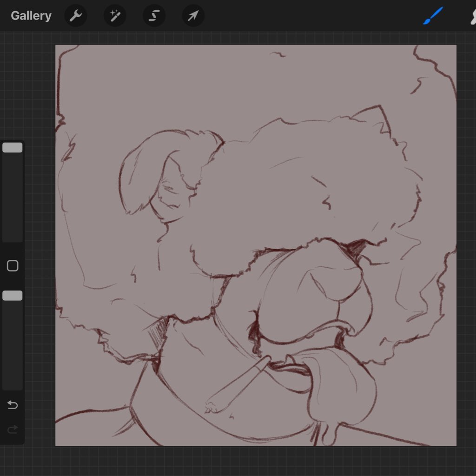Activate the Selection tool
Screen dimensions: 476x476
click(154, 15)
